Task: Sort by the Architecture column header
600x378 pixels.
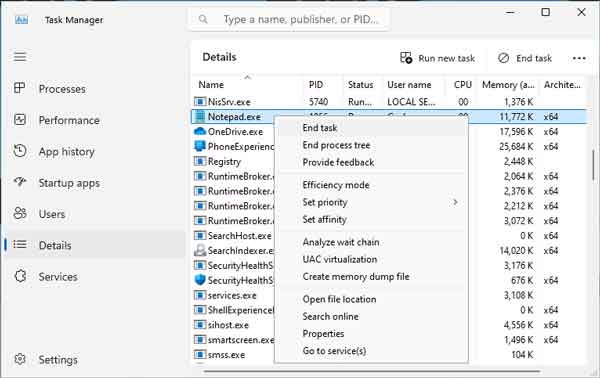Action: [x=562, y=85]
